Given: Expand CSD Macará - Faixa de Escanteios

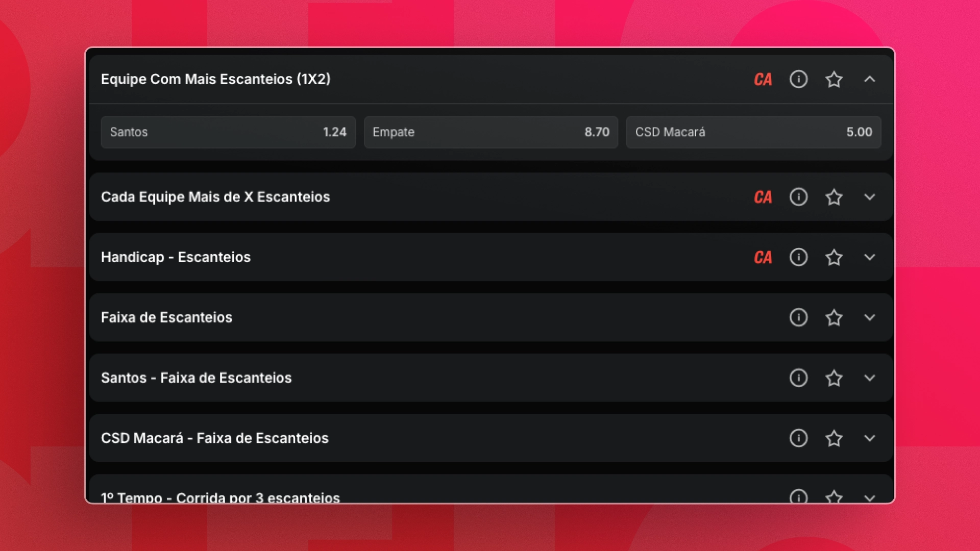Looking at the screenshot, I should [x=870, y=438].
